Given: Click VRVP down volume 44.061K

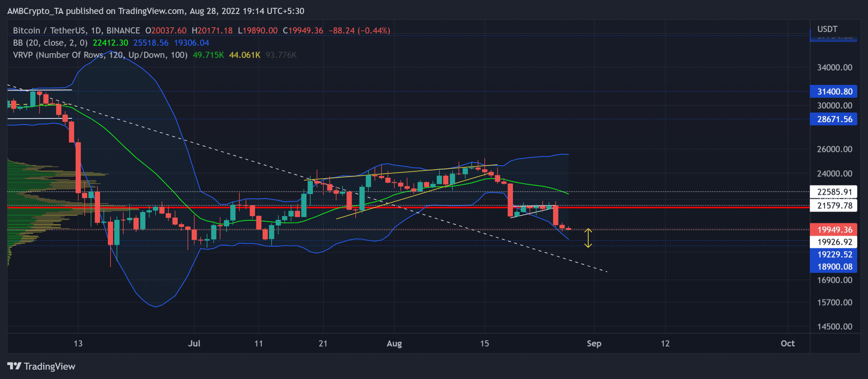Looking at the screenshot, I should coord(245,55).
